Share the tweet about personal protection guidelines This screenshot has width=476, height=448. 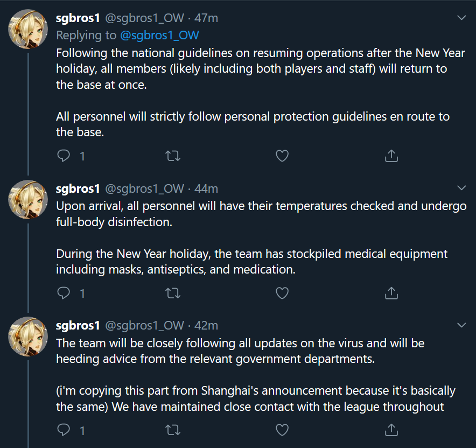pos(391,156)
